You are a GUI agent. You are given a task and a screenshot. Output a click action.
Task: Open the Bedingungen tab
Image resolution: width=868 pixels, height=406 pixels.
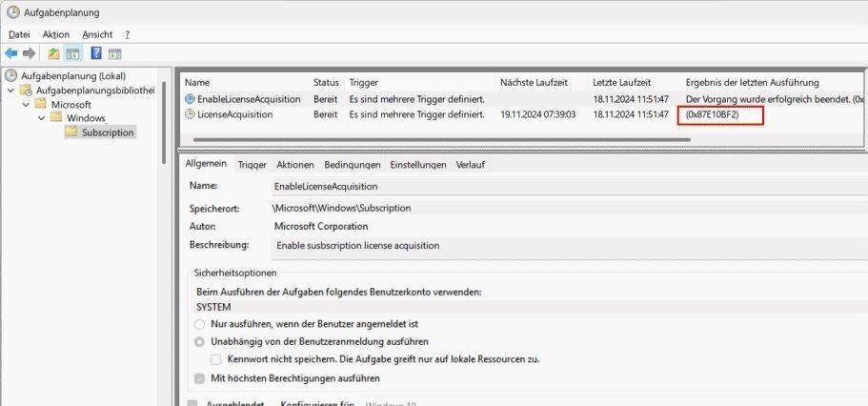tap(353, 165)
